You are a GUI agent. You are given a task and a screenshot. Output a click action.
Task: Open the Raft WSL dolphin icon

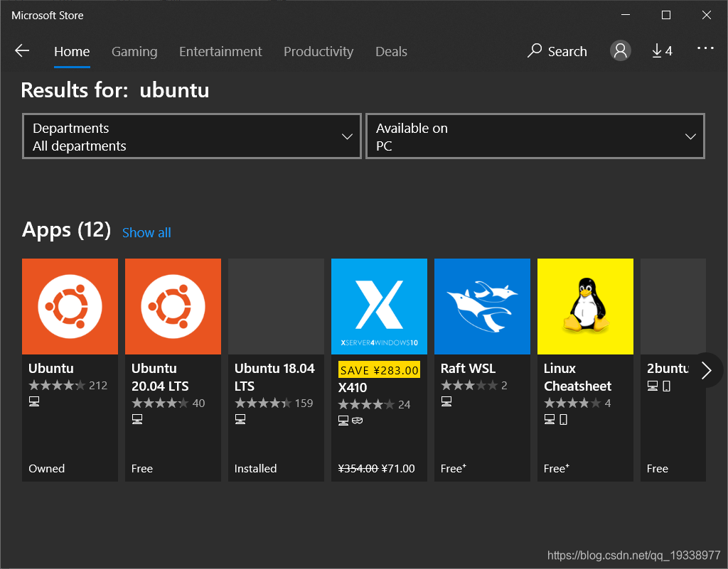(482, 306)
